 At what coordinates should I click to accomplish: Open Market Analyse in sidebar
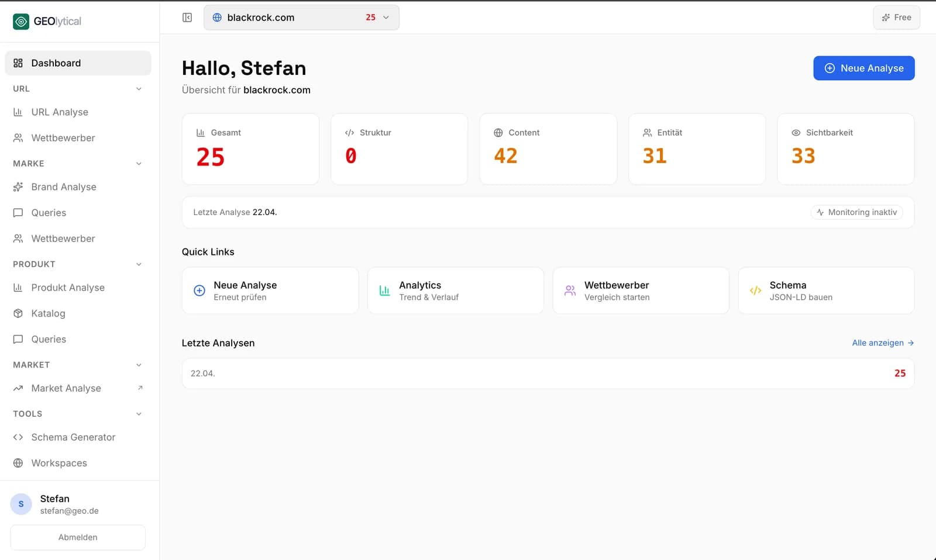[78, 388]
